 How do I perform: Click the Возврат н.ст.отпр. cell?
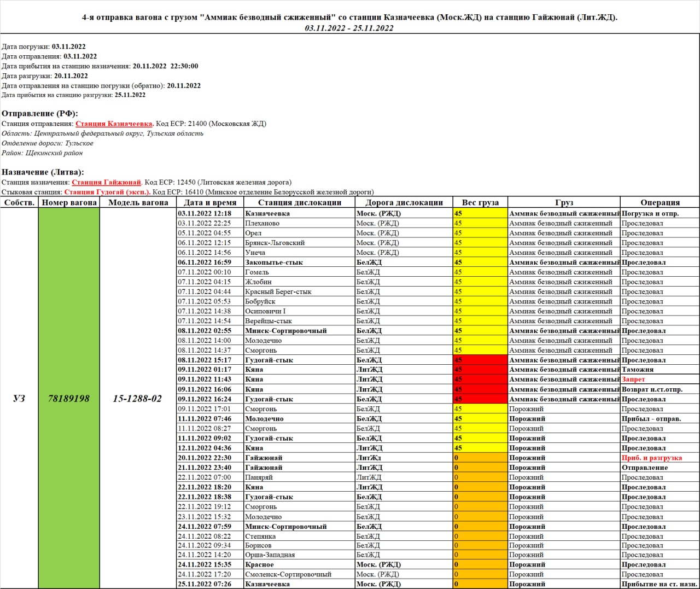point(652,389)
